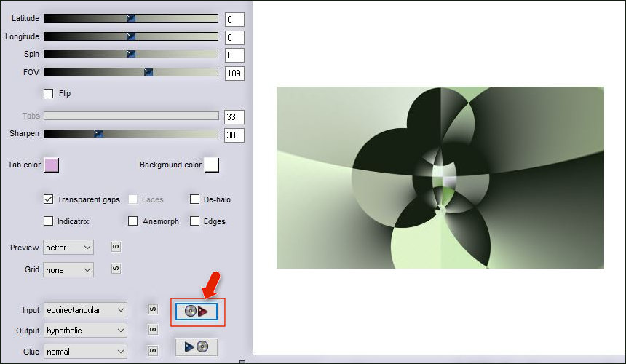Image resolution: width=626 pixels, height=364 pixels.
Task: Expand the Input projection dropdown
Action: point(85,310)
